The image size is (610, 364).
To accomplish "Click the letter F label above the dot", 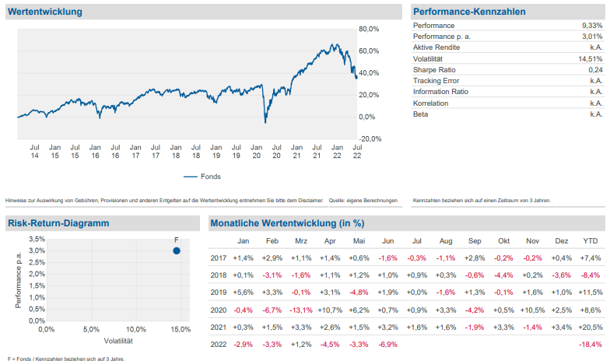I will click(177, 240).
